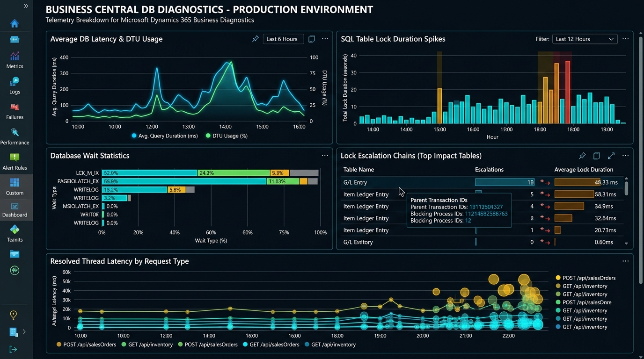Toggle POST /api/salesOrders in right legend
644x359 pixels.
pos(585,278)
